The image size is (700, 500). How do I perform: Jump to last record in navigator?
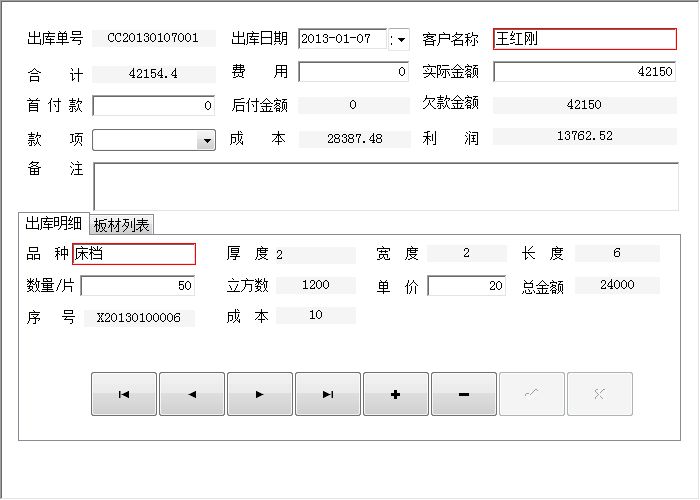click(328, 394)
